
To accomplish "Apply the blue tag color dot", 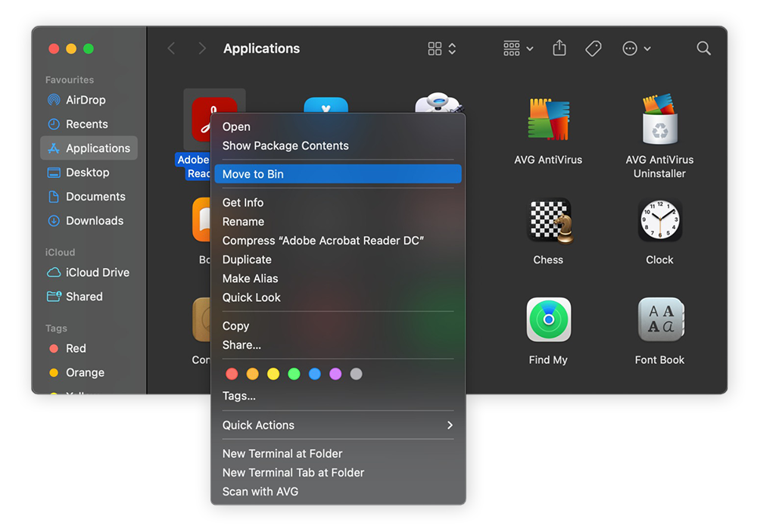I will click(315, 374).
